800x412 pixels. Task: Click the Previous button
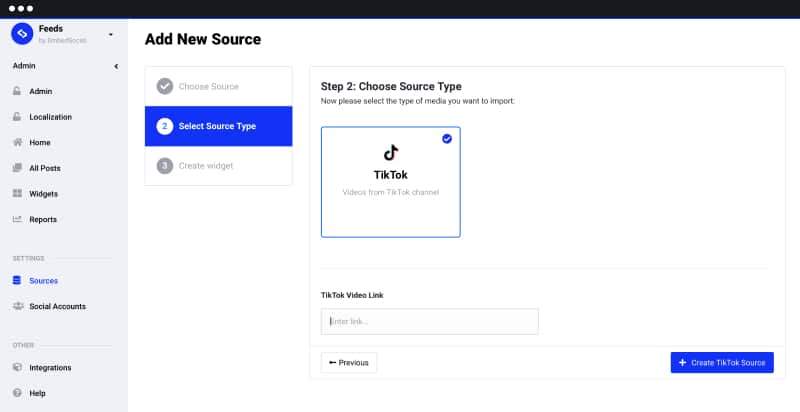tap(349, 363)
